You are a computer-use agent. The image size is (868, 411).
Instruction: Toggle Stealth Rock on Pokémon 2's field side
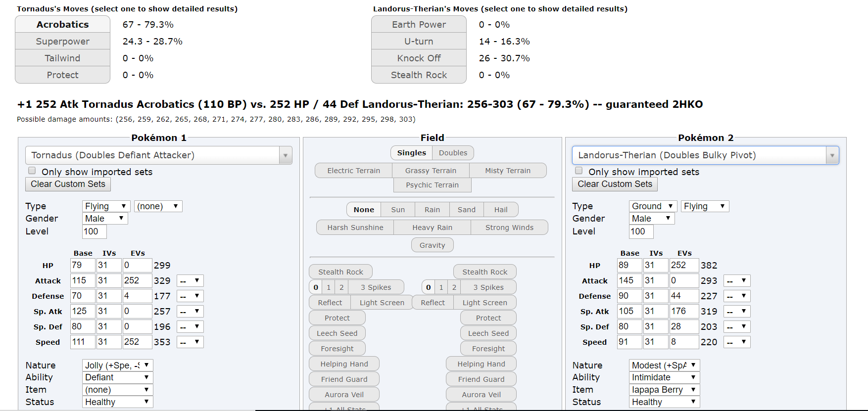click(x=485, y=272)
